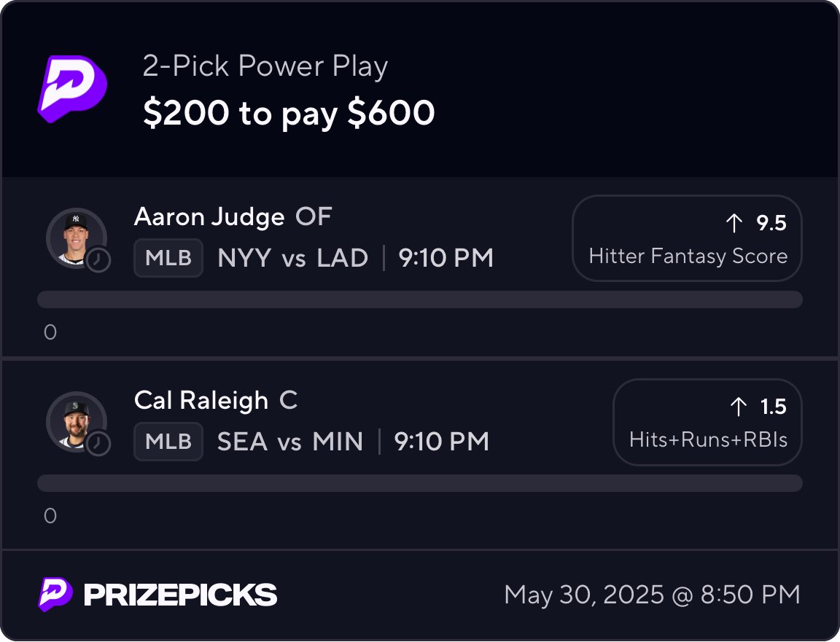
Task: Select the MLB badge for Aaron Judge
Action: pos(168,258)
